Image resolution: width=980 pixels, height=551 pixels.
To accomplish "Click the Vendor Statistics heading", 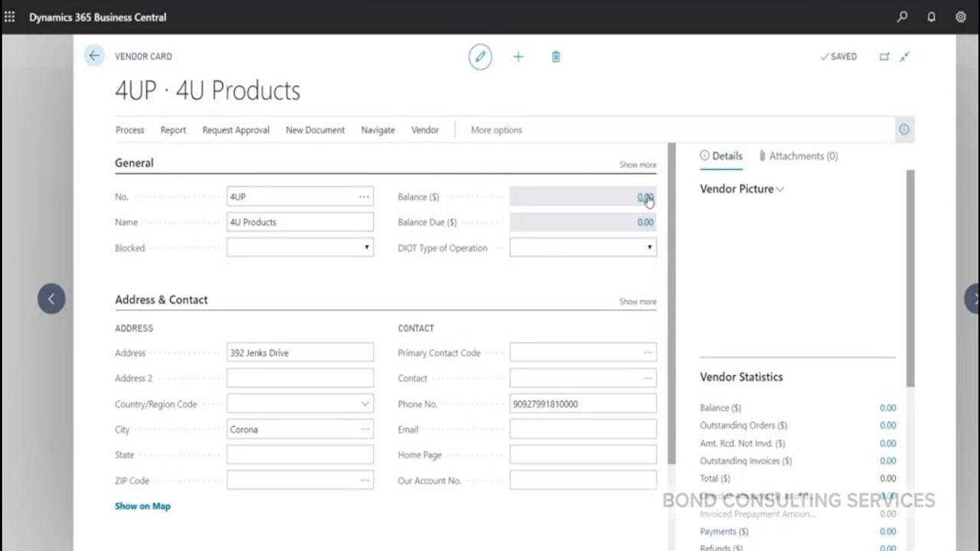I will [741, 377].
